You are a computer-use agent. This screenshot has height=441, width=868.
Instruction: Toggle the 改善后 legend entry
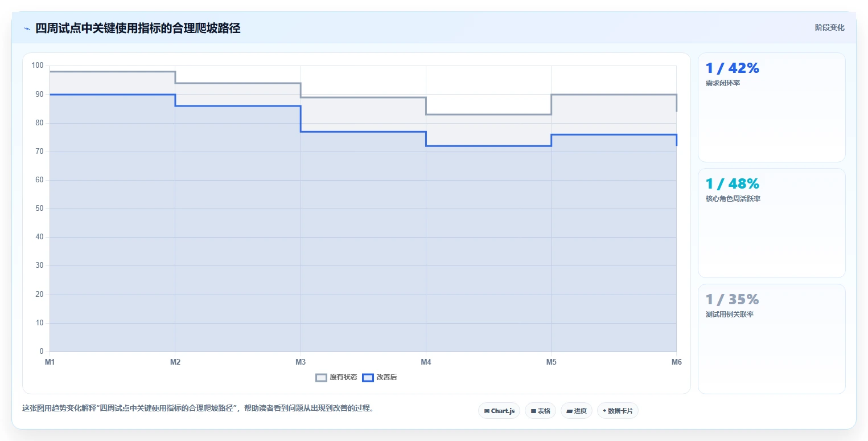click(x=380, y=377)
